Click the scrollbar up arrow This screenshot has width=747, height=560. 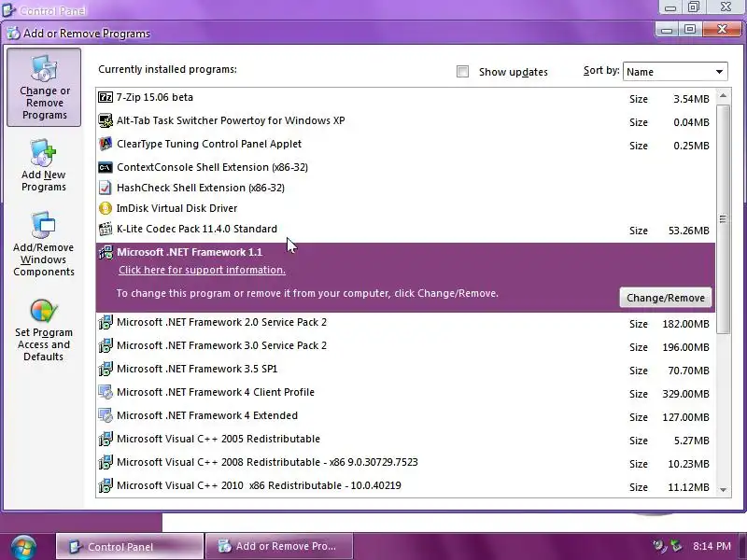point(723,96)
